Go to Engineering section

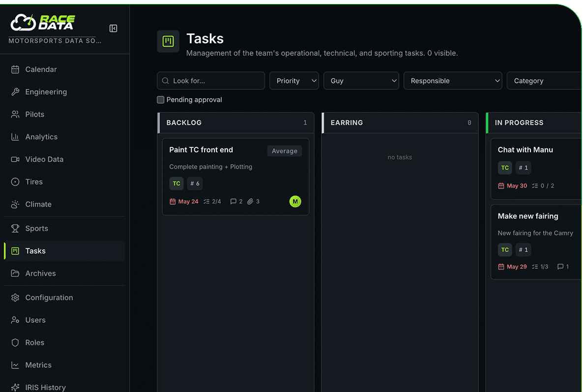tap(64, 92)
